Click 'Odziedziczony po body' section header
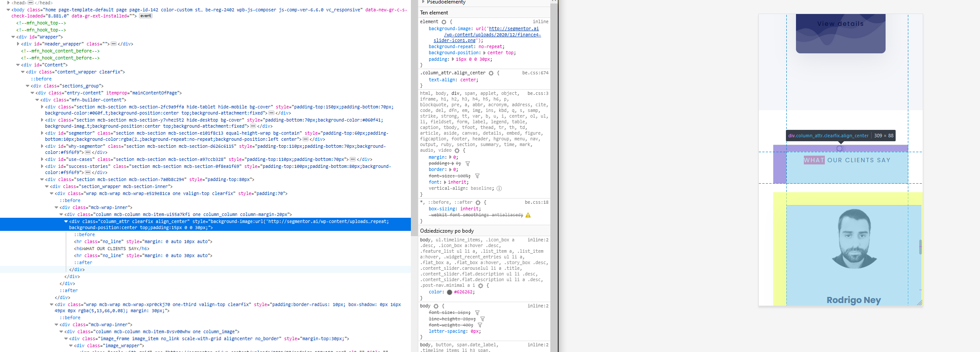The image size is (980, 352). click(447, 231)
